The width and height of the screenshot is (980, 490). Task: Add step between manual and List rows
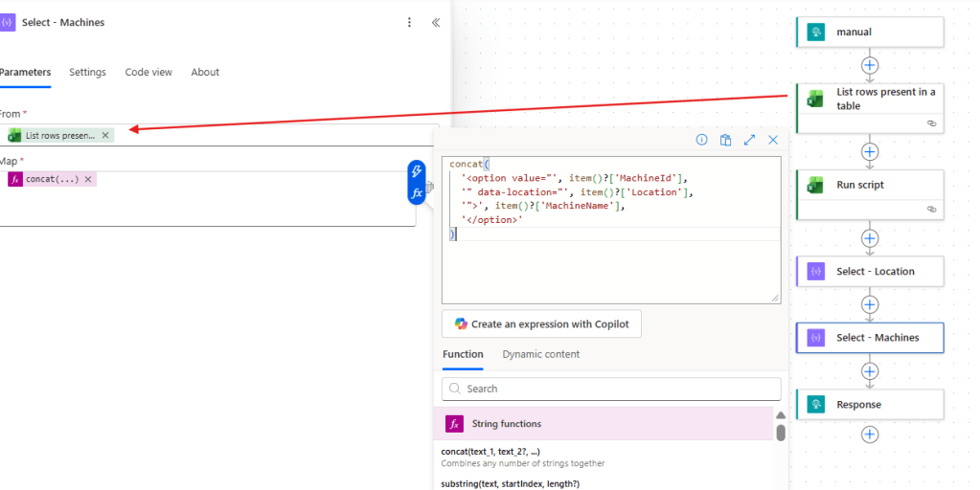870,65
